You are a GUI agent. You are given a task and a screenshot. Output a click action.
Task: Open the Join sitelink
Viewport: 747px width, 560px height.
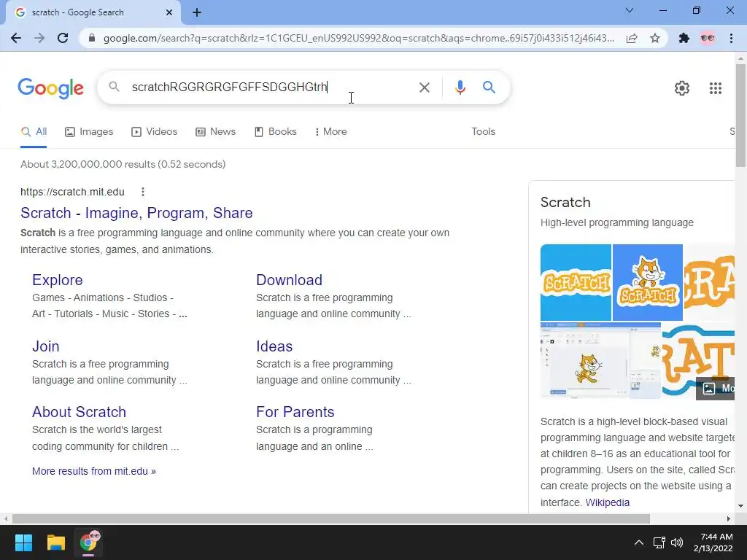point(46,346)
